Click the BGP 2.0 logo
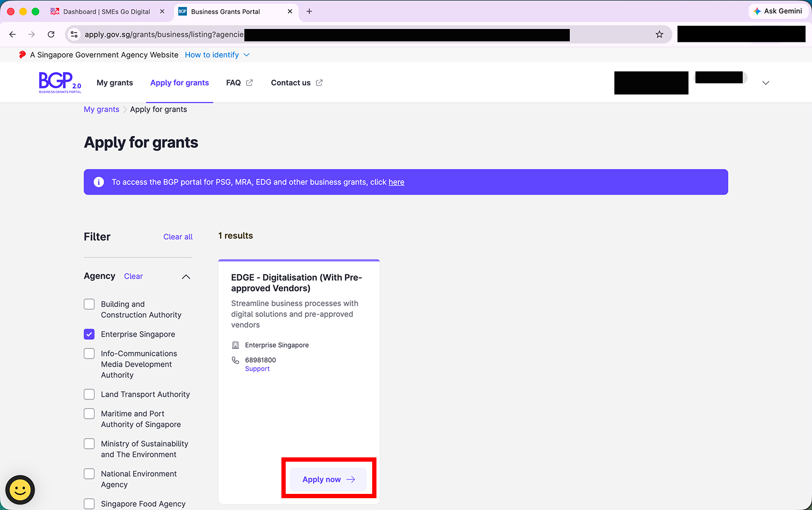Screen dimensions: 812x510 60,83
